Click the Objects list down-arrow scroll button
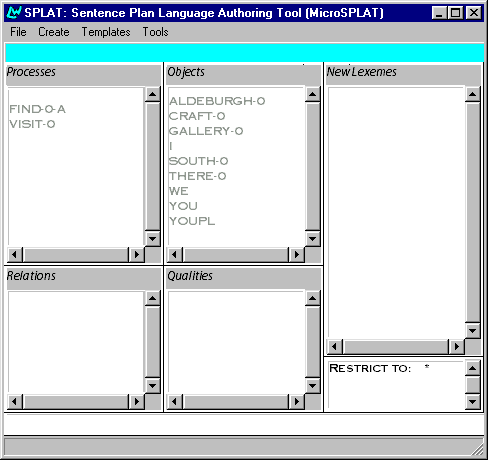 click(x=313, y=239)
